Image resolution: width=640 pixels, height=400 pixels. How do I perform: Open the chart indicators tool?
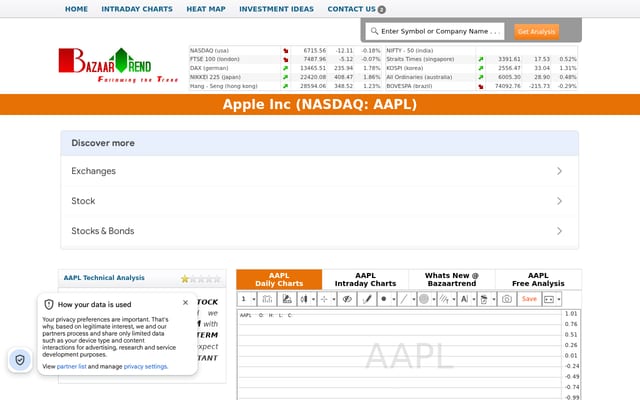click(x=287, y=299)
